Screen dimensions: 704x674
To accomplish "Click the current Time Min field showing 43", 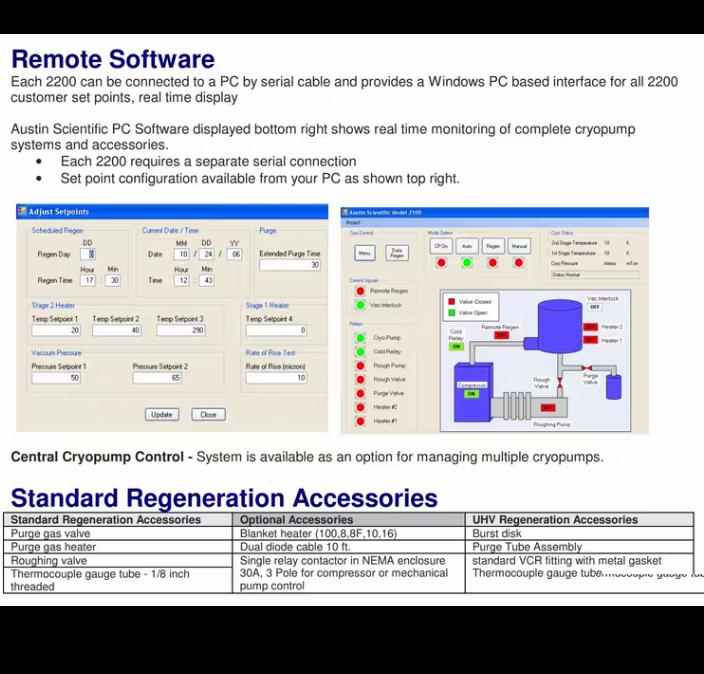I will coord(207,280).
